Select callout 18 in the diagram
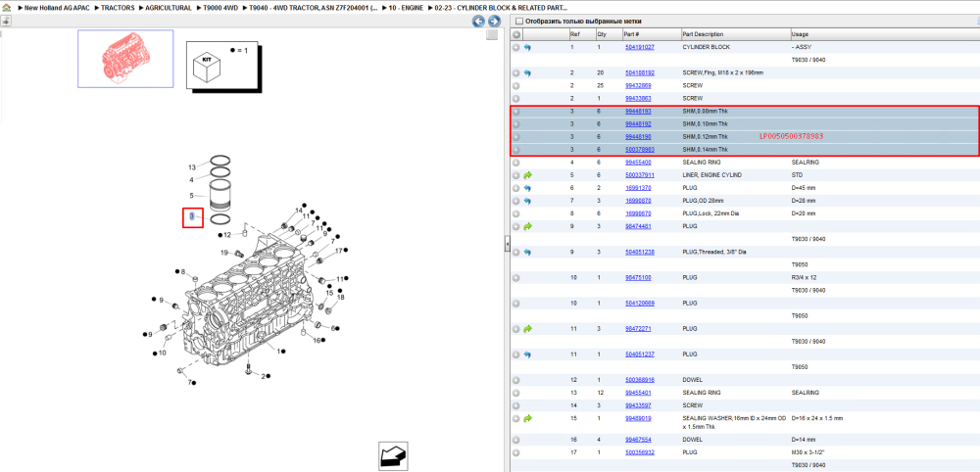This screenshot has height=472, width=980. 341,298
